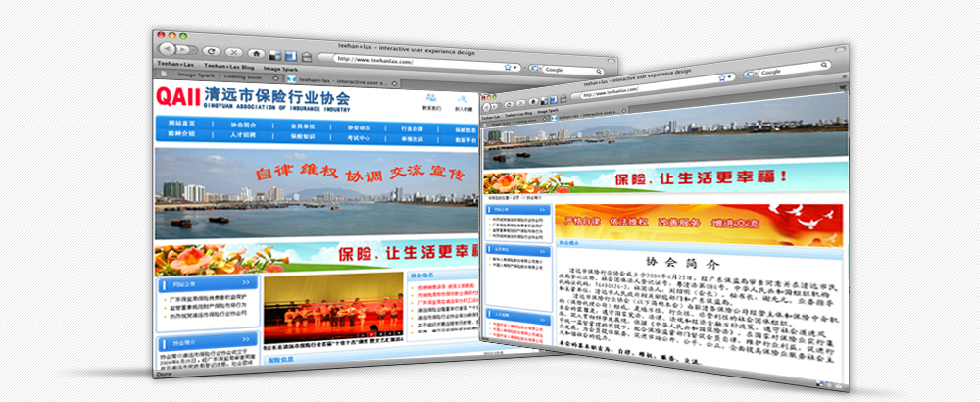
Task: Open the 协会简介 nav item in left window
Action: coord(243,126)
